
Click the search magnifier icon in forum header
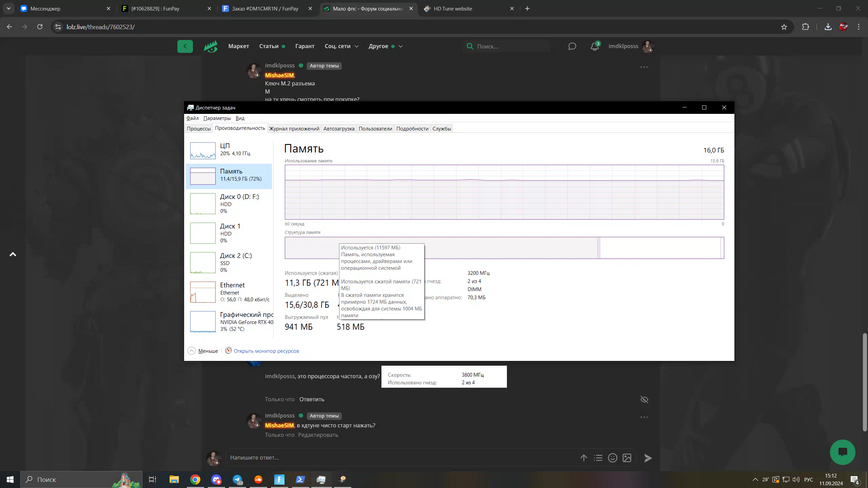tap(470, 46)
